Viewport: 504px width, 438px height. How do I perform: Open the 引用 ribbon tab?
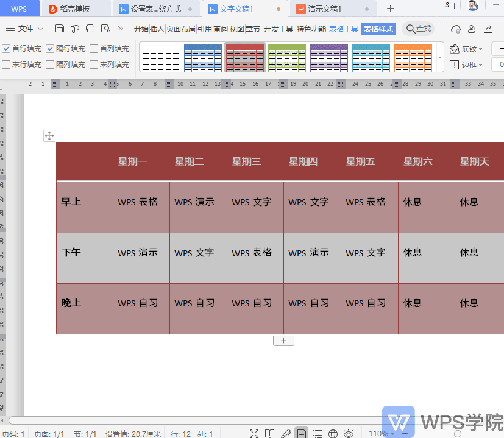pos(204,29)
